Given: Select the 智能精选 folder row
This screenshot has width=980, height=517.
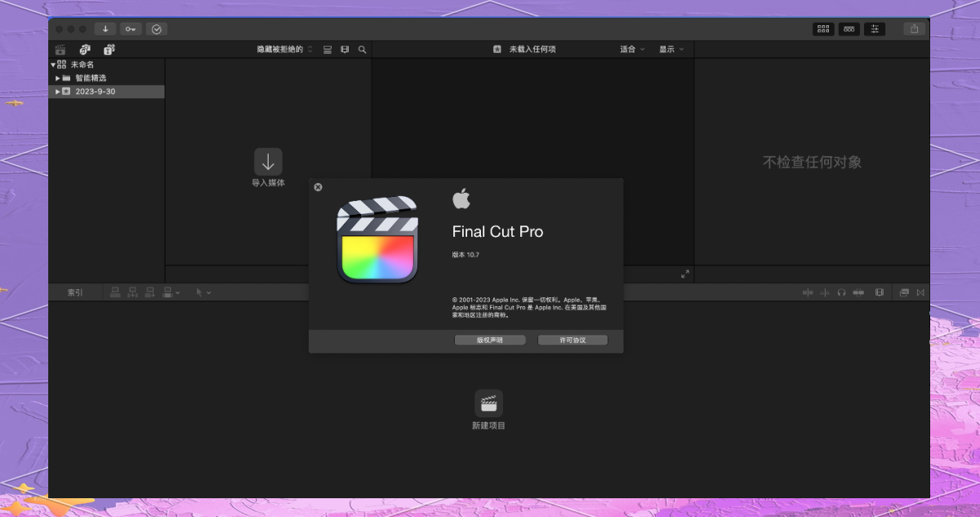Looking at the screenshot, I should tap(106, 78).
